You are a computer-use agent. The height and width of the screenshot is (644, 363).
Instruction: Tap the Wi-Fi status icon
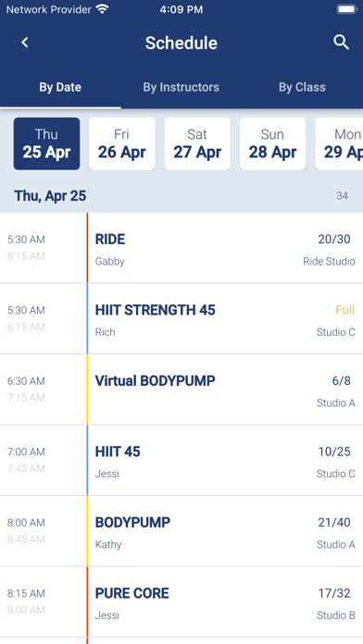pyautogui.click(x=102, y=9)
